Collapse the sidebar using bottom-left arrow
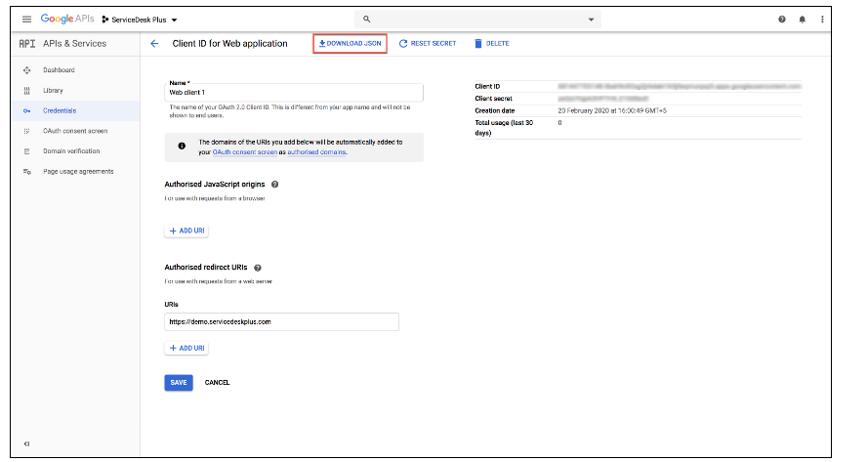 [x=26, y=443]
